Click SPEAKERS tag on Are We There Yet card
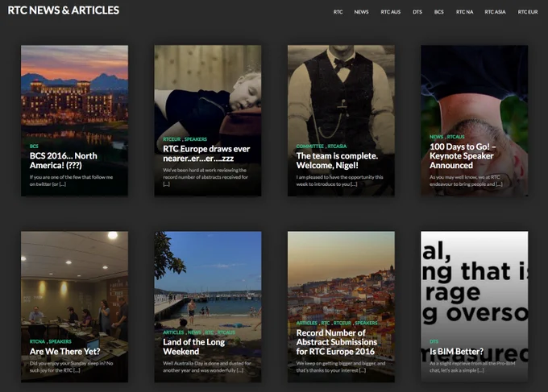Image resolution: width=548 pixels, height=392 pixels. pos(60,342)
